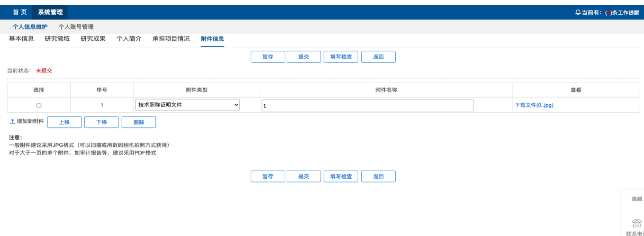
Task: Click the top 填写检查 button
Action: pos(341,57)
